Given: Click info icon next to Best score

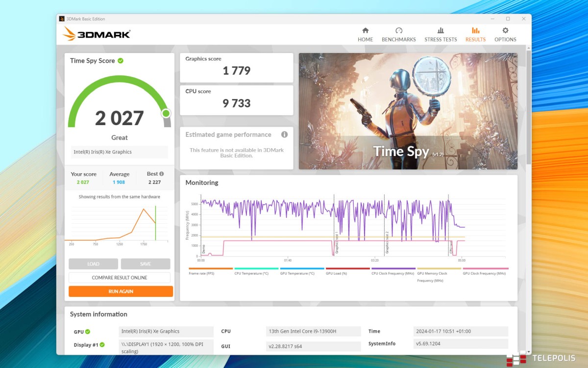Looking at the screenshot, I should tap(162, 174).
